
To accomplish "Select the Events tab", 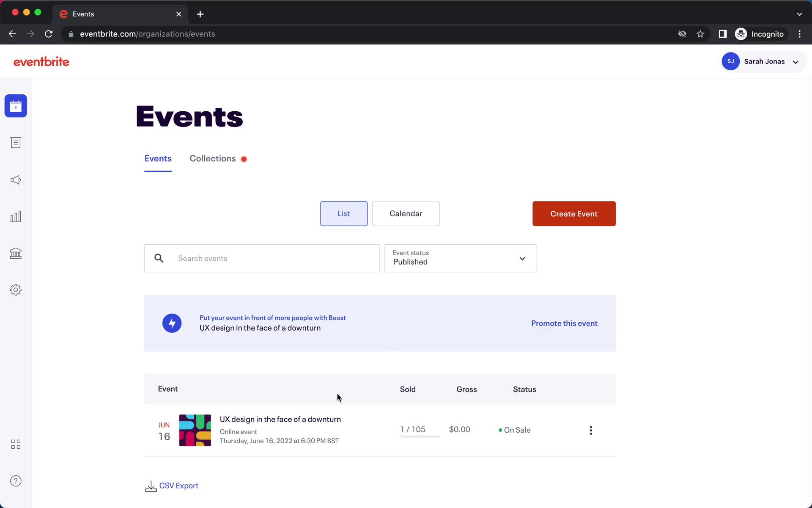I will pyautogui.click(x=157, y=158).
